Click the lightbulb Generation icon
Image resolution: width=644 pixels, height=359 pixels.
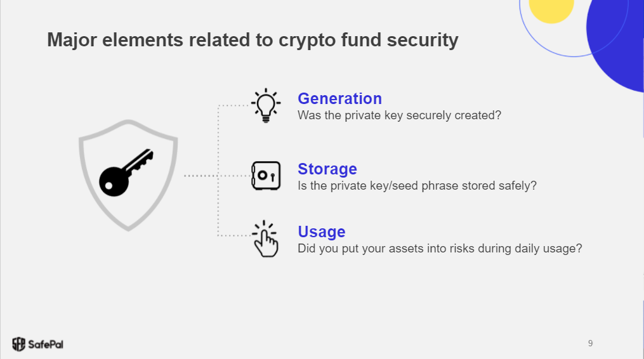(x=266, y=105)
